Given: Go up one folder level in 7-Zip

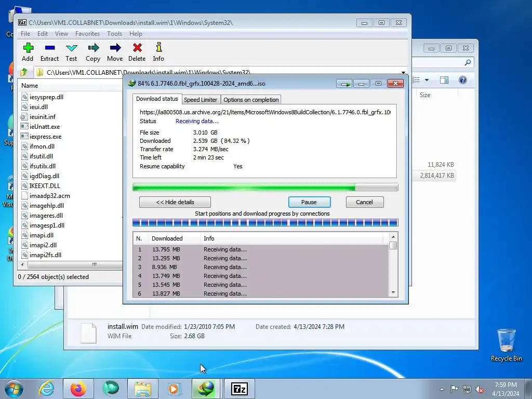Looking at the screenshot, I should 24,72.
